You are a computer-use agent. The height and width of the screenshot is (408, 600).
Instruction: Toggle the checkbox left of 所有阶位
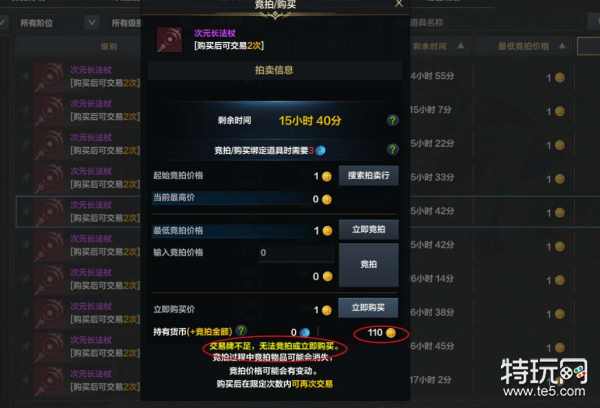click(3, 23)
